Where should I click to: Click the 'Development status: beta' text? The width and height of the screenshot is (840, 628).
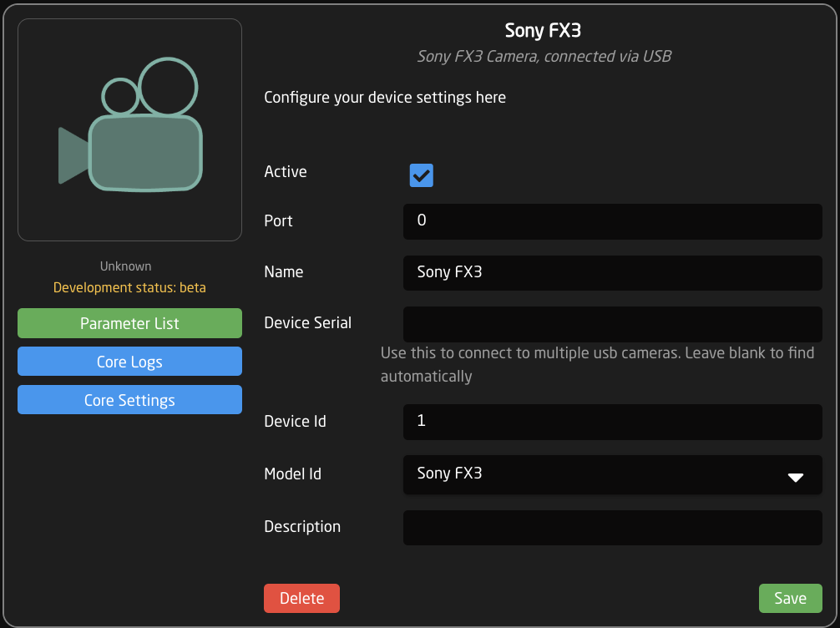129,288
